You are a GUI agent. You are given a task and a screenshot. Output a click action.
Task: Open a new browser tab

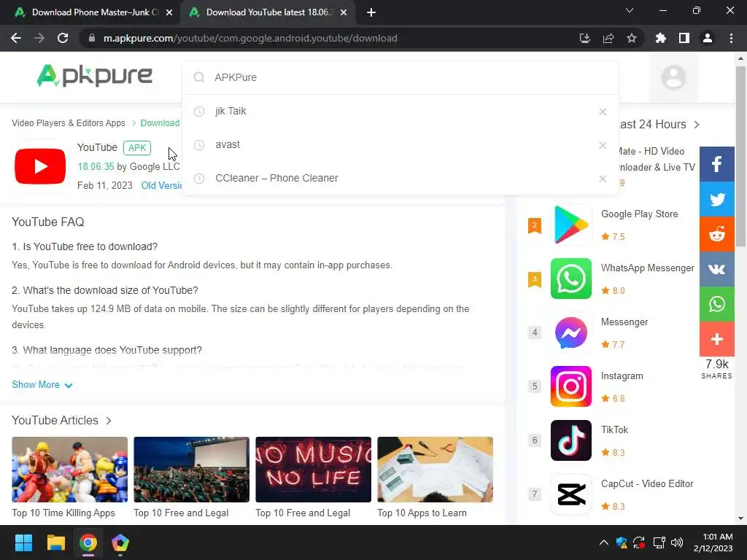point(371,12)
